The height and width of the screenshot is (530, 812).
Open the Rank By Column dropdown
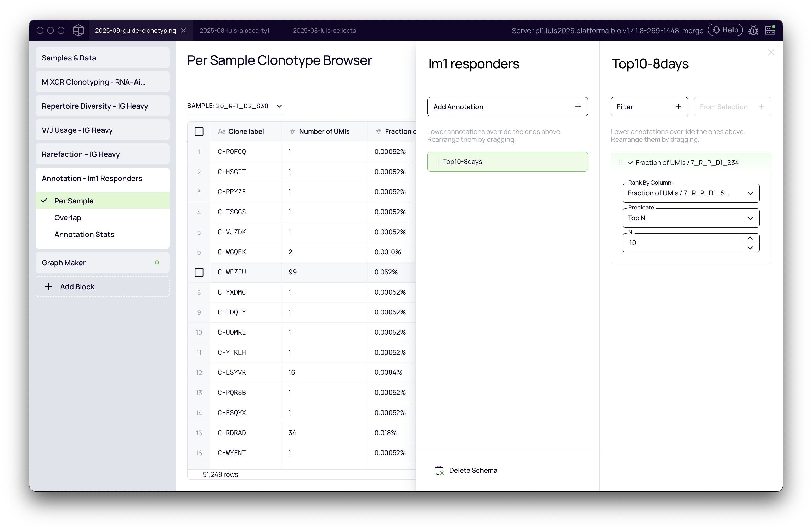tap(691, 193)
